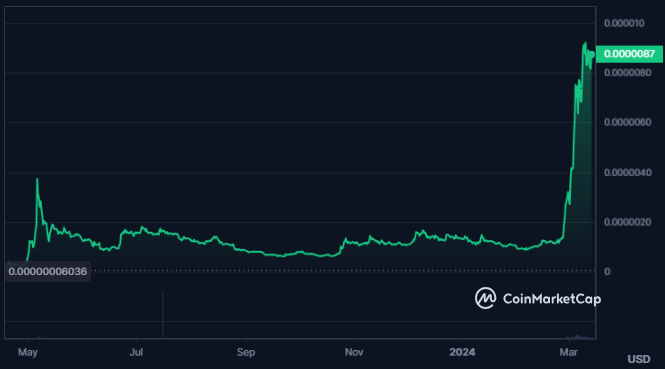Click the Mar x-axis label
This screenshot has width=665, height=369.
pos(568,352)
